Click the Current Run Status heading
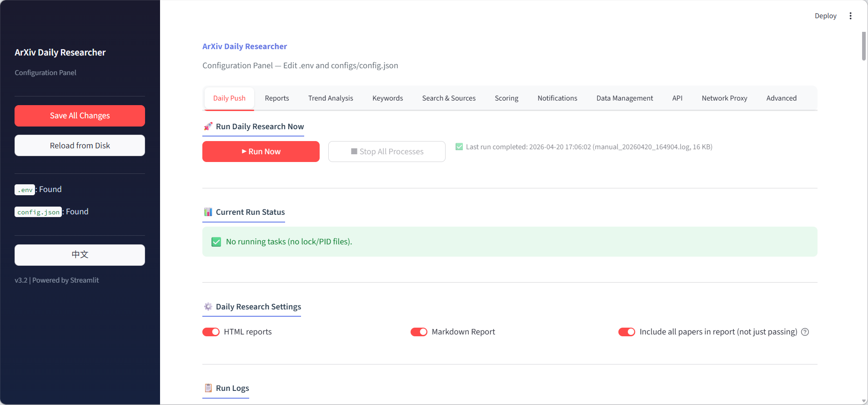 (250, 212)
